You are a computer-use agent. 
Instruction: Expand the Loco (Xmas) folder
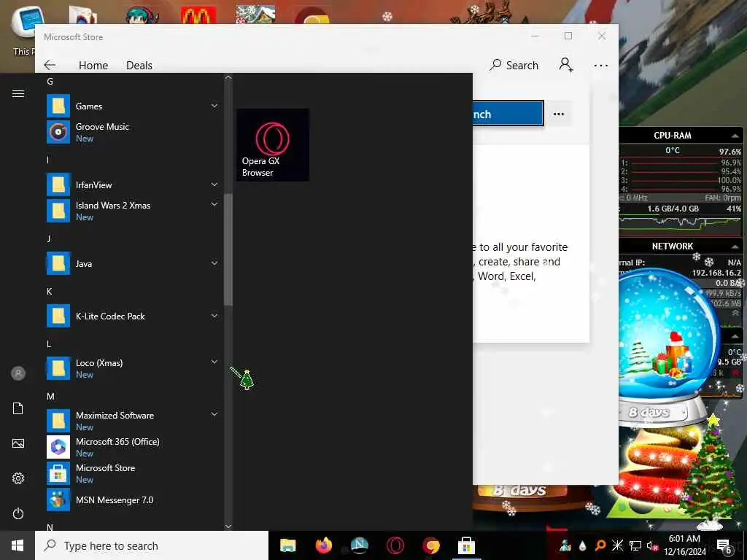[214, 362]
